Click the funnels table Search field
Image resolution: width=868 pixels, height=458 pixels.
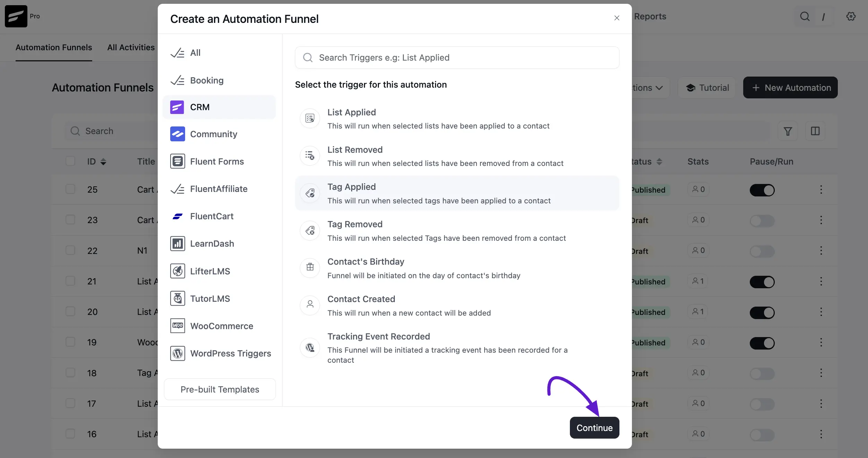coord(111,131)
